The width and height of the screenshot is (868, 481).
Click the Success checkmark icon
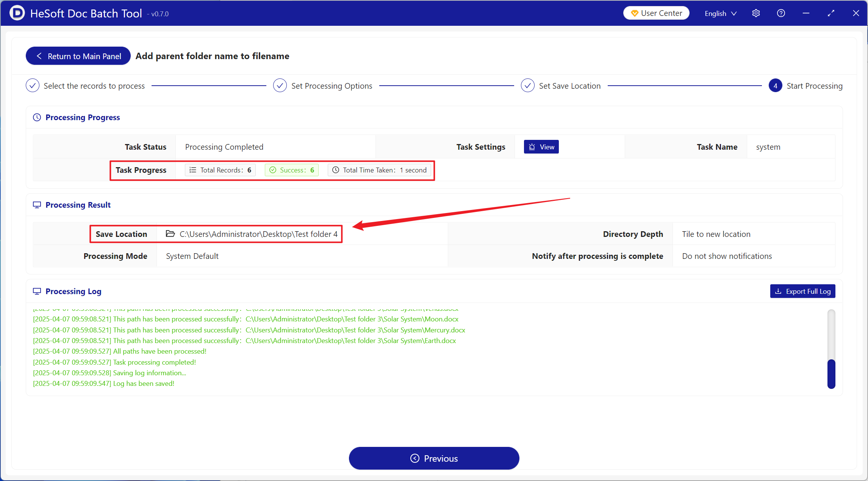pos(272,170)
